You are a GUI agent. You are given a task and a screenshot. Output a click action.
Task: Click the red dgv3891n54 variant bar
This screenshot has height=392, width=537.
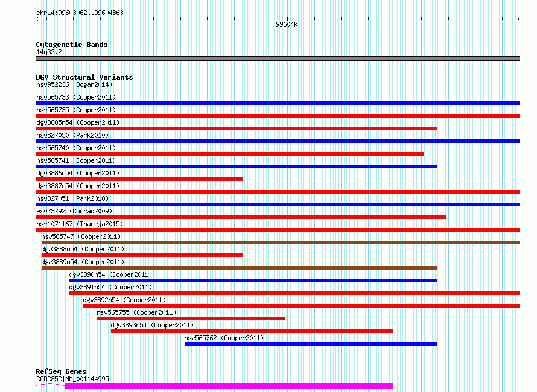click(294, 293)
